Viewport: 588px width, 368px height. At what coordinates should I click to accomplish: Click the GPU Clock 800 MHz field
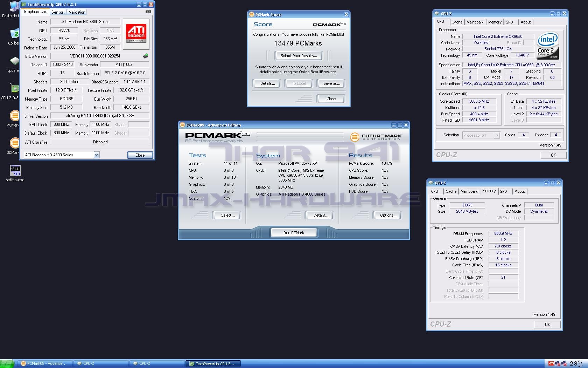click(61, 124)
